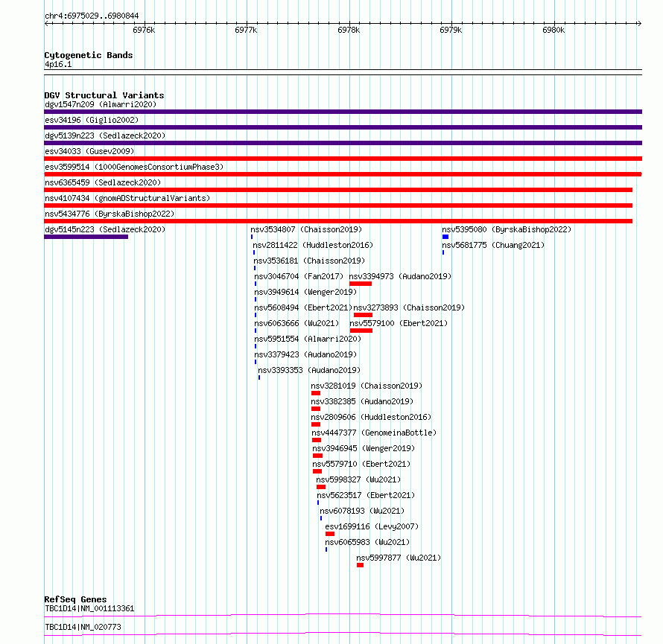
Task: Select TBC1D14|NM_020773 gene label
Action: [83, 627]
